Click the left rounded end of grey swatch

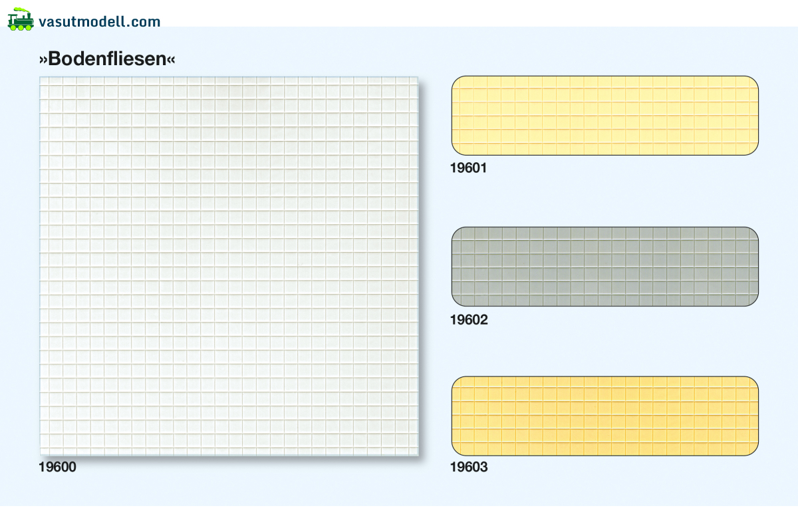(459, 267)
